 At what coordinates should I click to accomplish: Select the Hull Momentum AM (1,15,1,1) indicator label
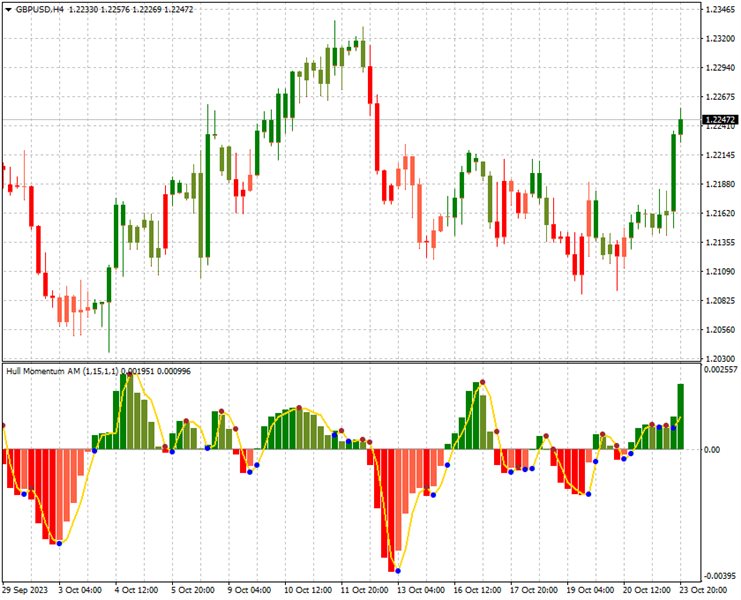tap(62, 371)
